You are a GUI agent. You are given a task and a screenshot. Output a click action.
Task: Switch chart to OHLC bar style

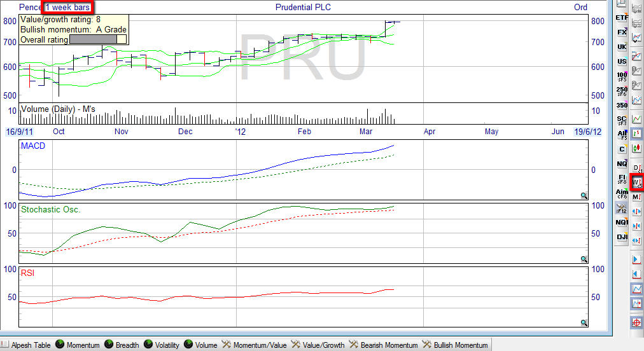pos(636,134)
